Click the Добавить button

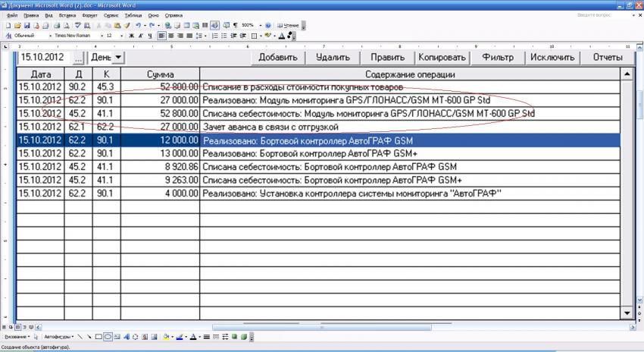click(277, 57)
